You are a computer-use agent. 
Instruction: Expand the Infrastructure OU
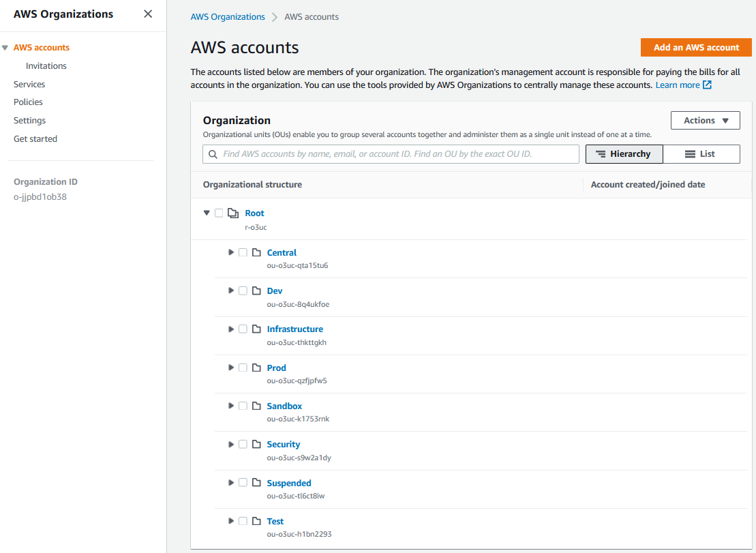(x=231, y=329)
